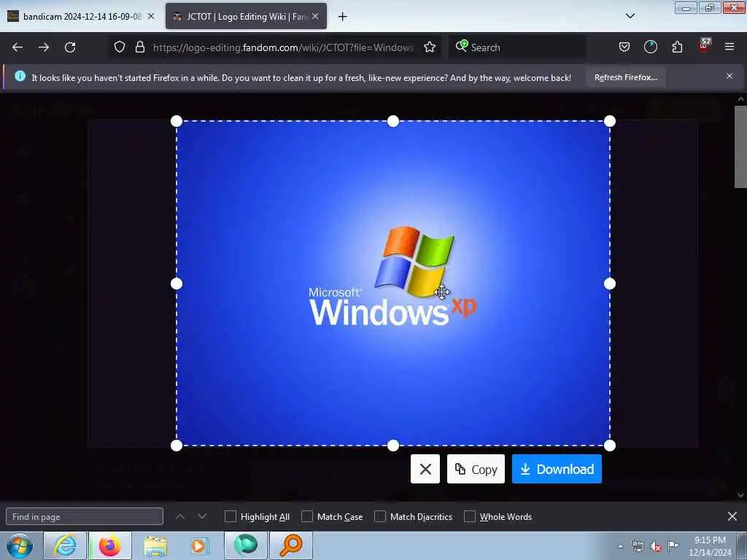This screenshot has height=560, width=747.
Task: Open muted volume tray icon
Action: tap(656, 547)
